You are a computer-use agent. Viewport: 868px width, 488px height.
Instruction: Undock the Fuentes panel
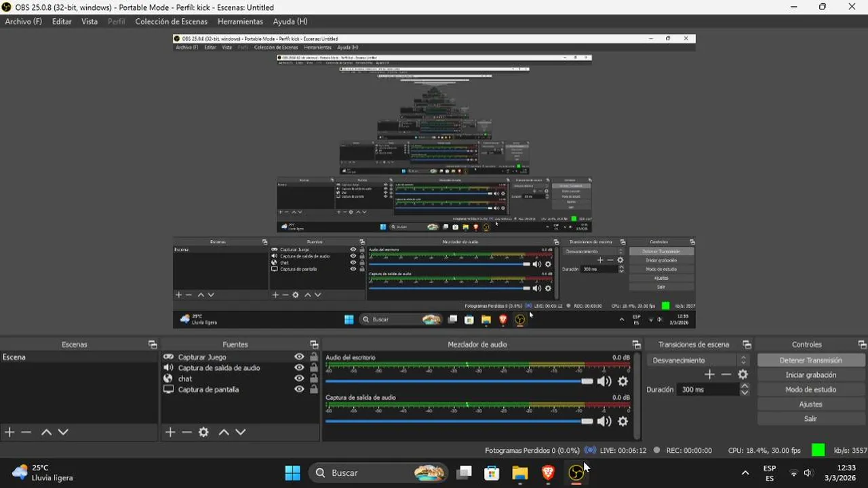(314, 344)
